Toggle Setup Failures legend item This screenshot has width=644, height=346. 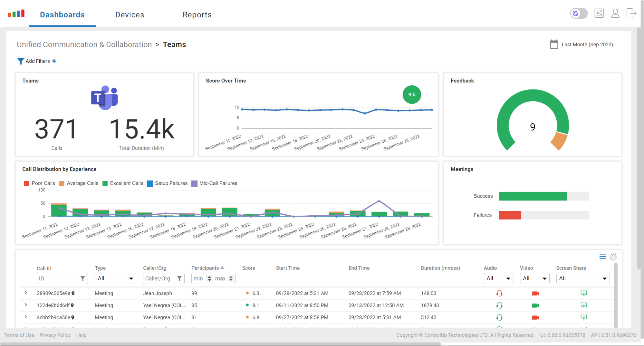(167, 183)
